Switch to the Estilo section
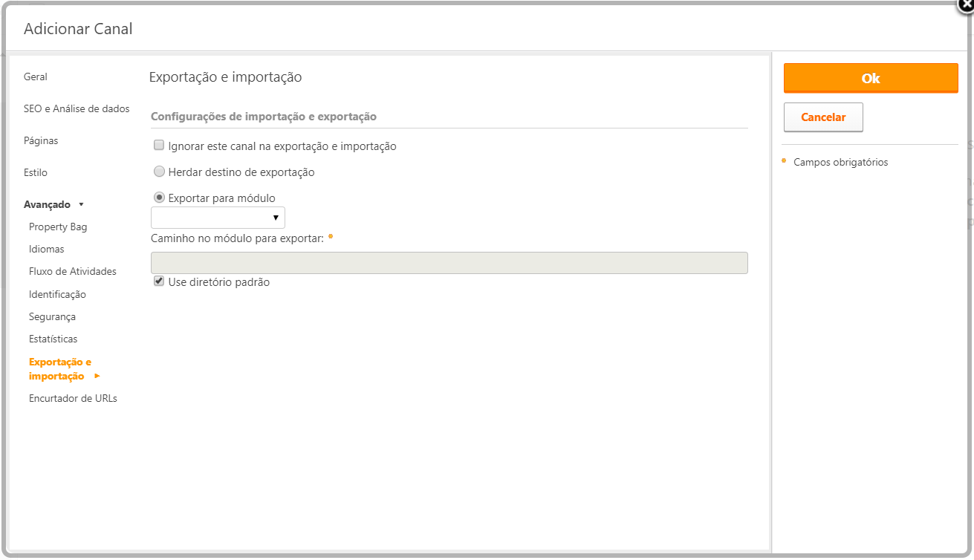The height and width of the screenshot is (560, 974). coord(36,172)
